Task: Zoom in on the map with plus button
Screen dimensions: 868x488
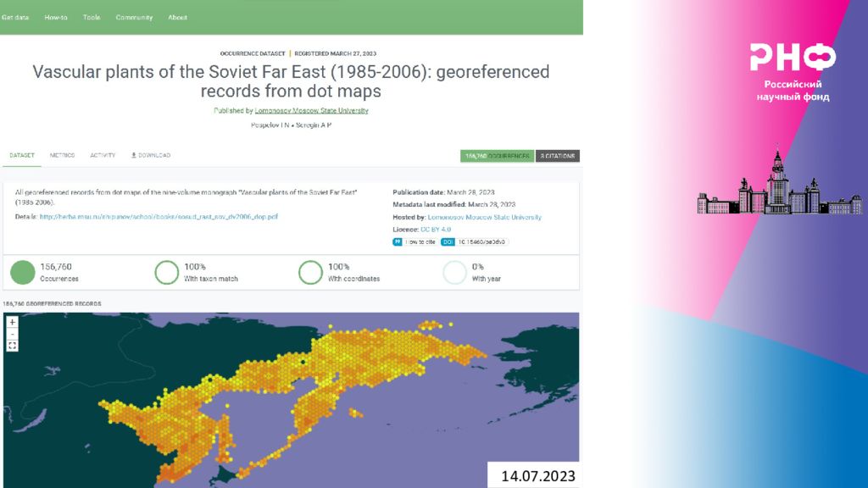Action: [12, 322]
